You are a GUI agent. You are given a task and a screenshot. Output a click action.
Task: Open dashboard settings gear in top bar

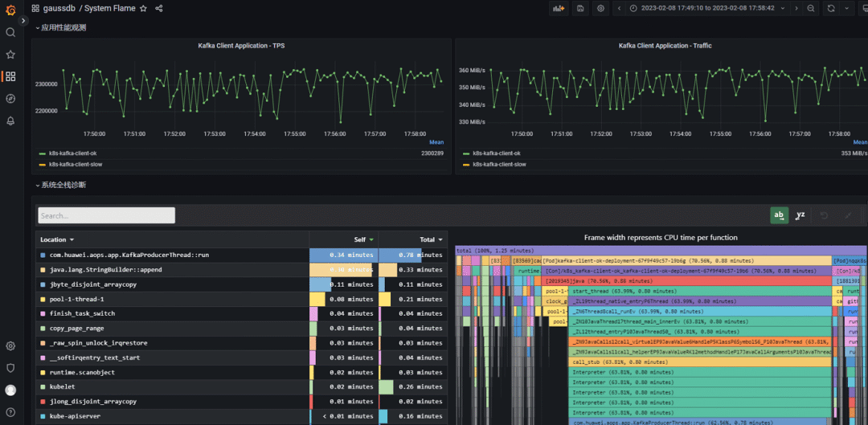600,8
